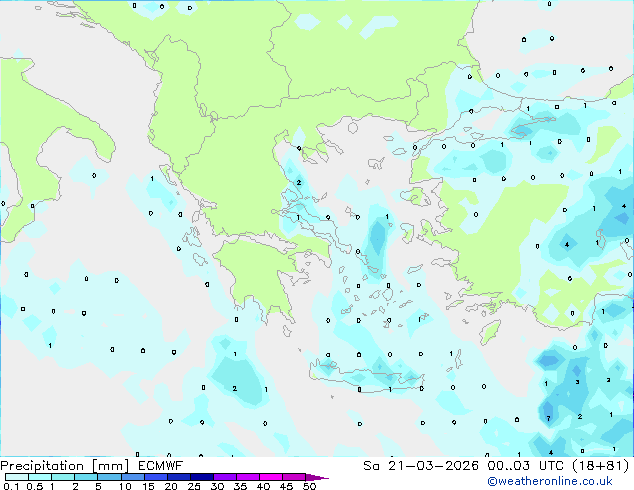Click the legend label 50
This screenshot has width=634, height=490.
pyautogui.click(x=309, y=486)
